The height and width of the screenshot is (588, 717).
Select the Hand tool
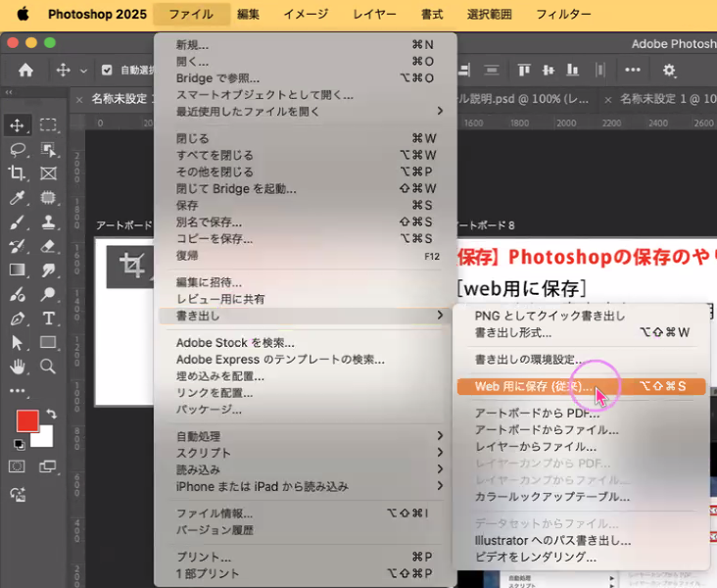click(17, 367)
